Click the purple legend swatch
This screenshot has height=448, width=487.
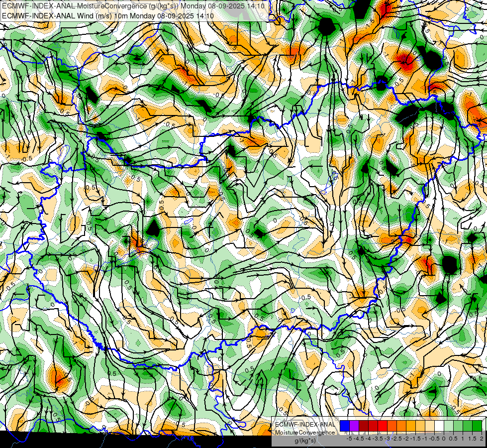click(x=354, y=426)
